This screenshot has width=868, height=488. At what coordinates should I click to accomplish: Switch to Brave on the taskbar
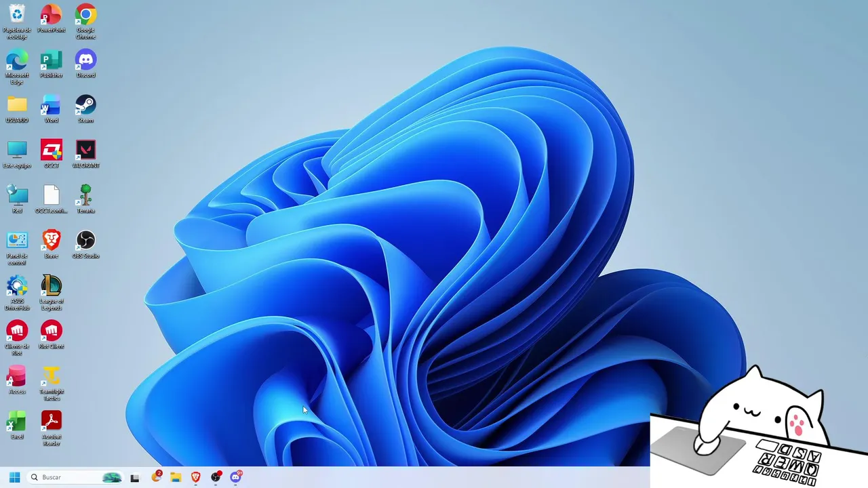point(195,477)
